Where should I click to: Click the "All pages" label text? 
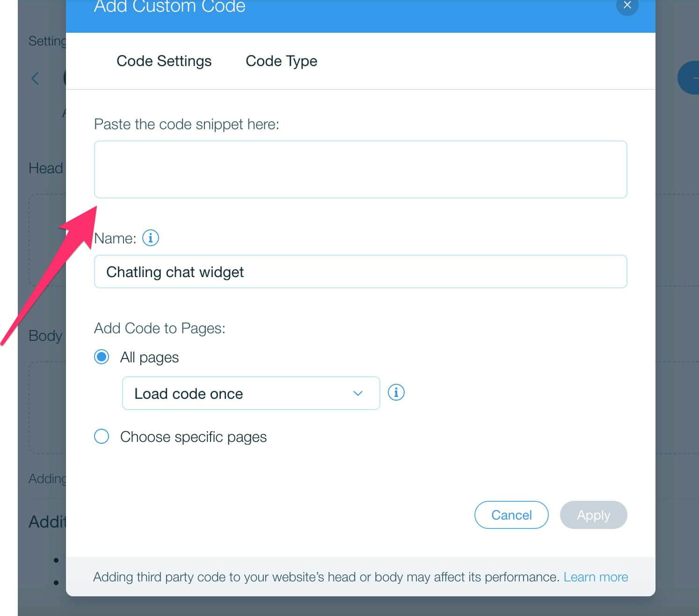pos(149,357)
